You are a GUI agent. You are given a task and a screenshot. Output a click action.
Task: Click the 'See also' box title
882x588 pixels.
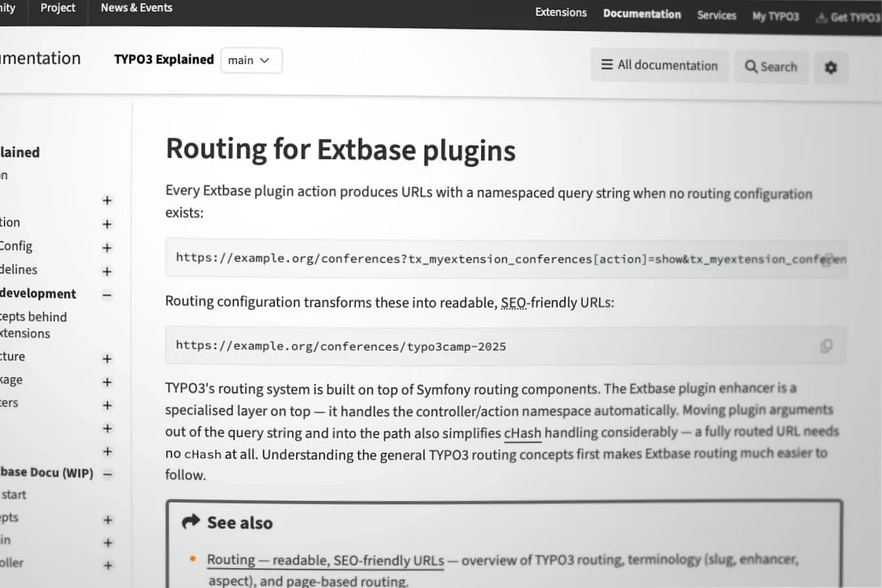point(240,523)
